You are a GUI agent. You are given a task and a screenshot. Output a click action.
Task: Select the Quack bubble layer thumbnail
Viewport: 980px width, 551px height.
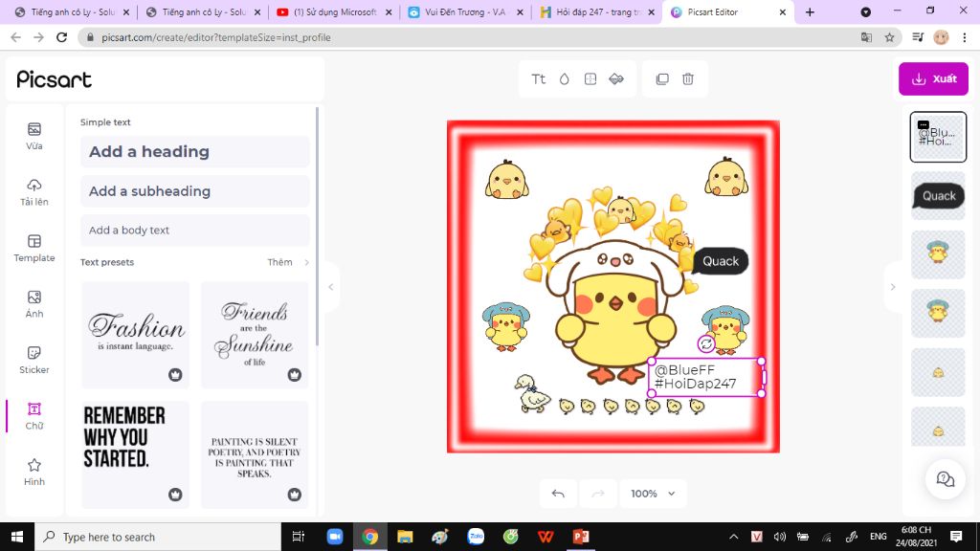938,195
